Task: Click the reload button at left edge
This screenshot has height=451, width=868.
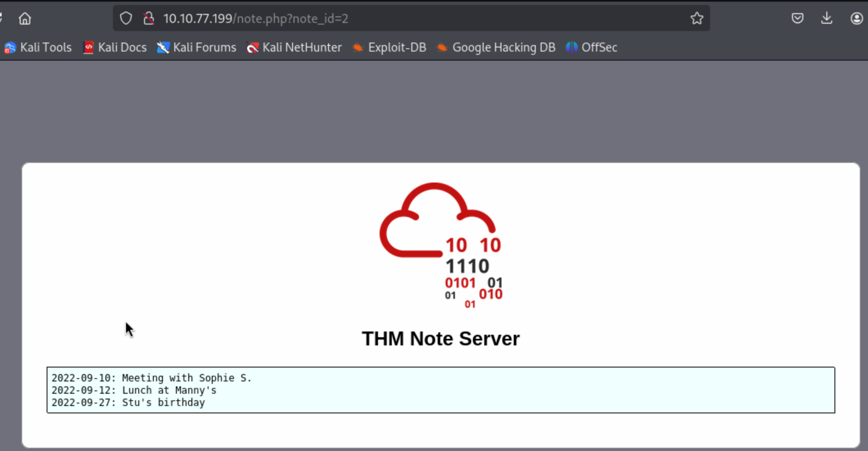Action: coord(1,18)
